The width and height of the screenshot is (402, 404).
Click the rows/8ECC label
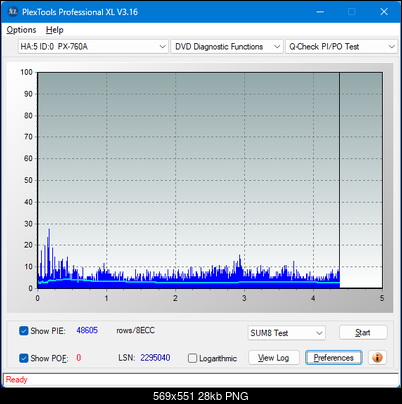pos(135,330)
